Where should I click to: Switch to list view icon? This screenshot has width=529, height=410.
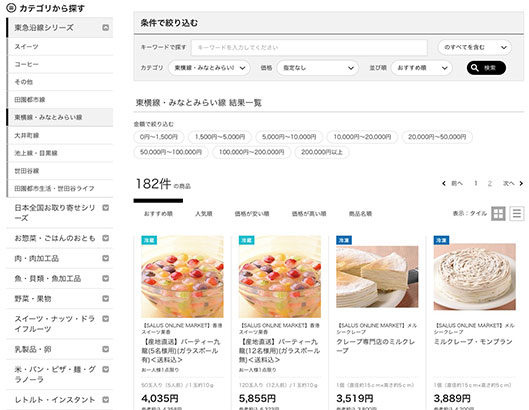pos(517,214)
